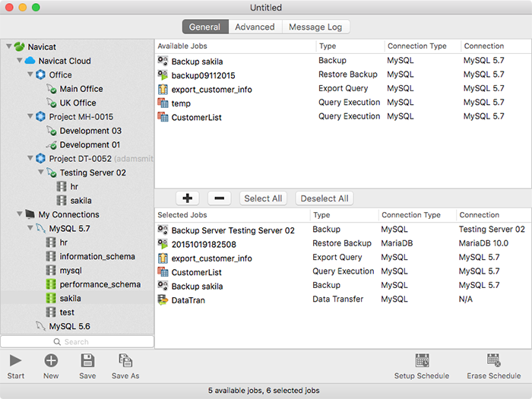Click the search magnifier icon
Viewport: 532px width, 399px height.
[57, 342]
